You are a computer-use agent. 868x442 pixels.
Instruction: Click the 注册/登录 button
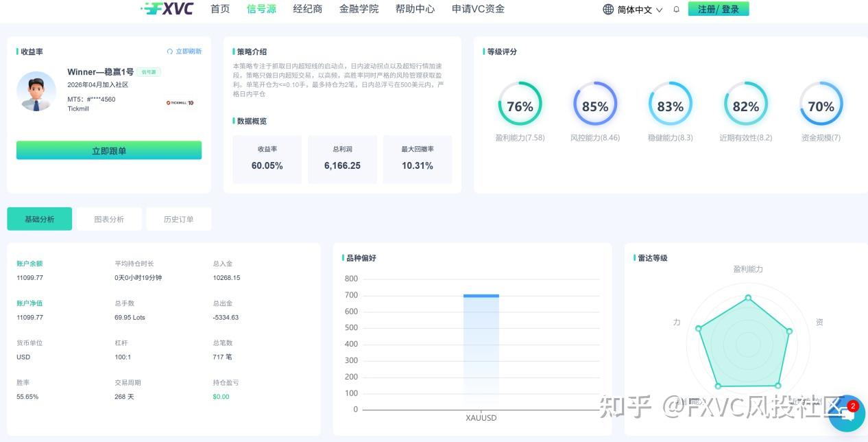pos(719,9)
